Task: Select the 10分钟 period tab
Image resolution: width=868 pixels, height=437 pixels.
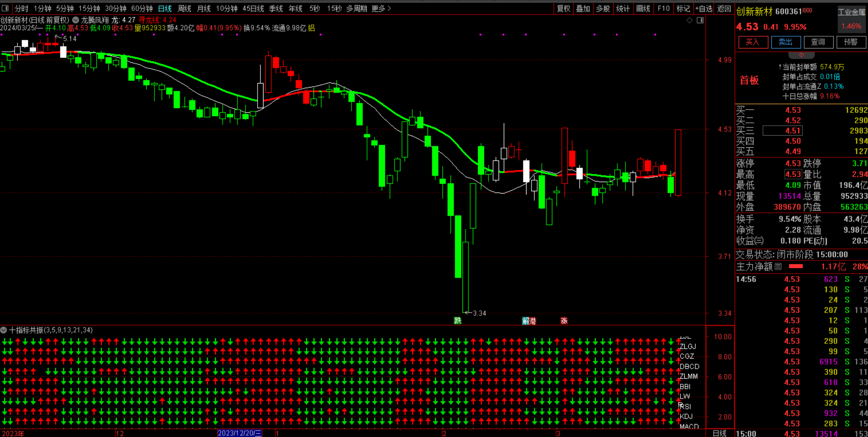Action: [x=226, y=8]
